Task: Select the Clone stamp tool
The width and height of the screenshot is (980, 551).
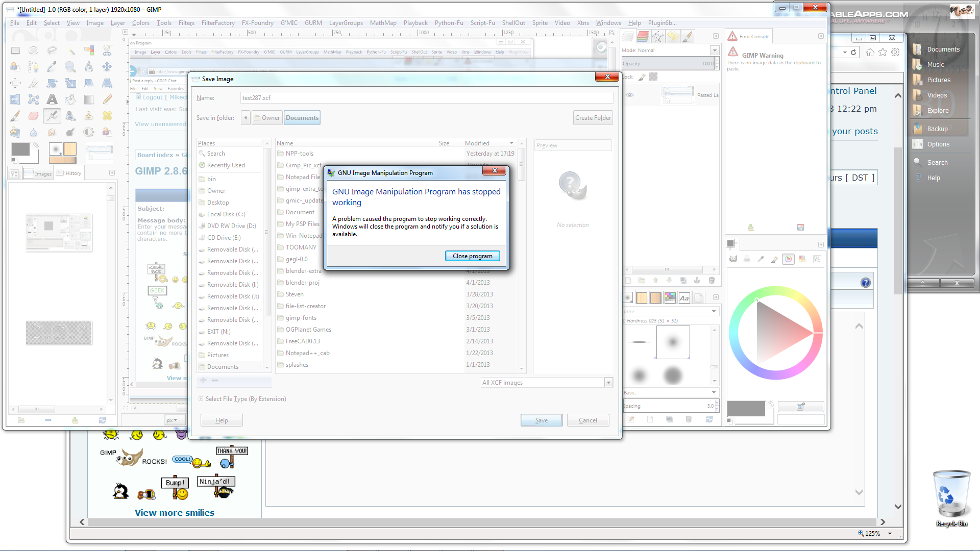Action: (x=89, y=116)
